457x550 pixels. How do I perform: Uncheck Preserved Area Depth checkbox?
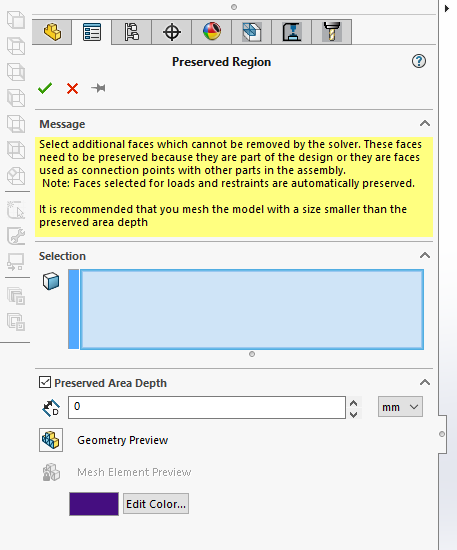(x=45, y=382)
